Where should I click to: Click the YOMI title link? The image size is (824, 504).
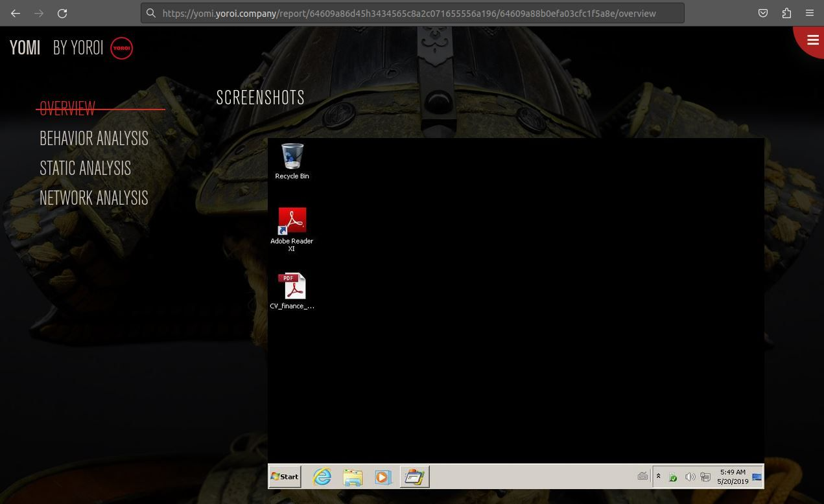click(x=25, y=48)
